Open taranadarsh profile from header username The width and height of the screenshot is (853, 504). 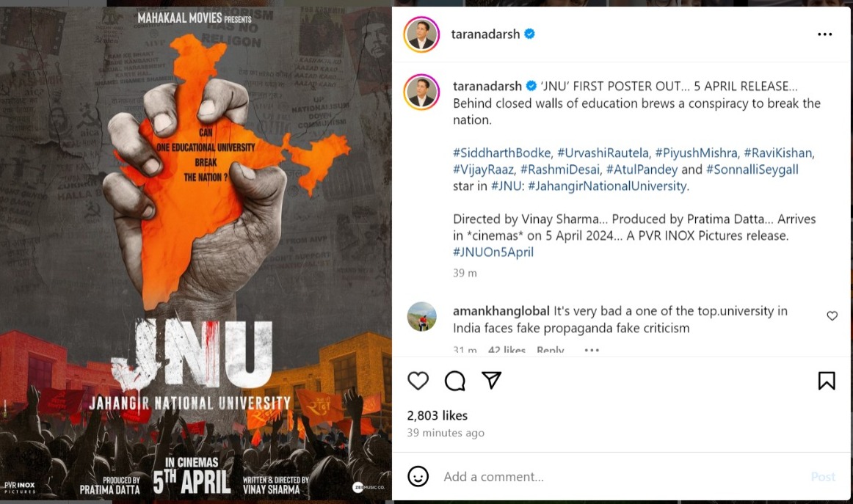click(485, 34)
